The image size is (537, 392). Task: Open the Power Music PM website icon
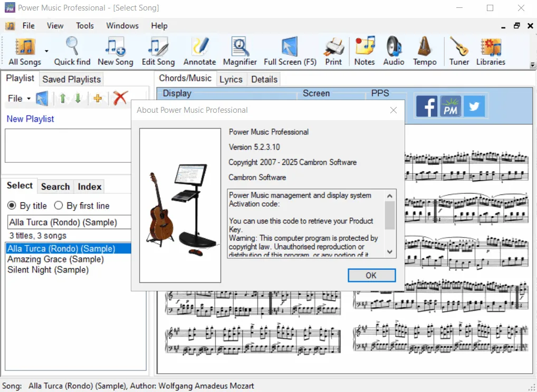point(450,106)
